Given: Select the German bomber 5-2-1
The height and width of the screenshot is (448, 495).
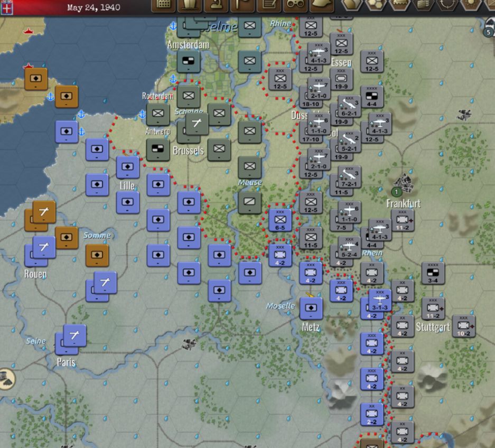Looking at the screenshot, I should point(349,142).
